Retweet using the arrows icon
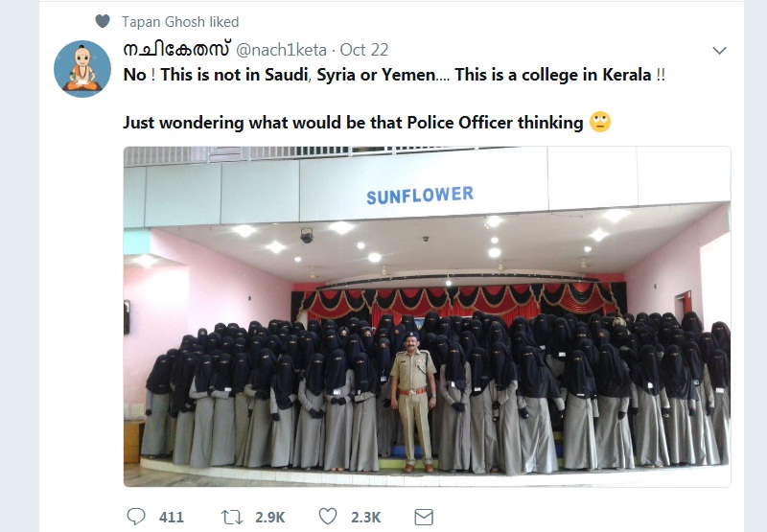 tap(231, 517)
